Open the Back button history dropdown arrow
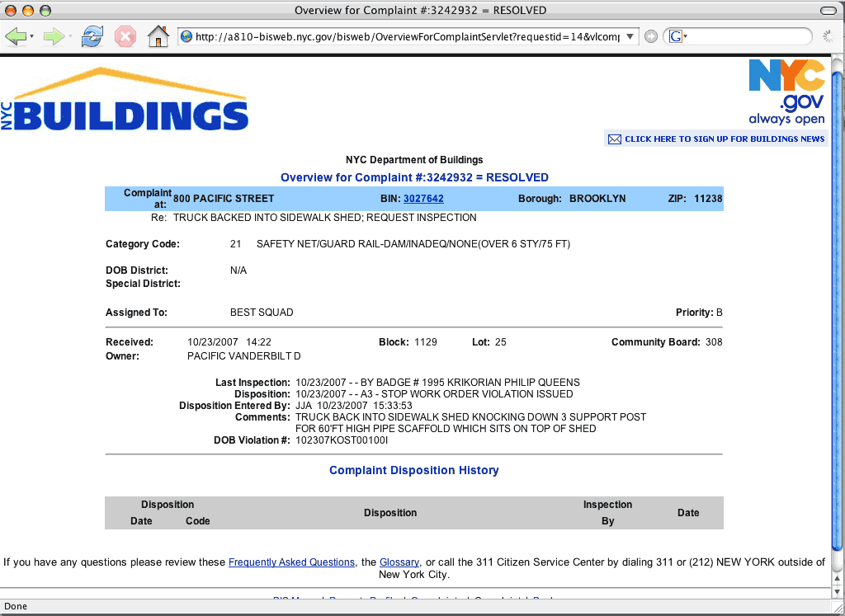This screenshot has height=616, width=845. (x=32, y=37)
